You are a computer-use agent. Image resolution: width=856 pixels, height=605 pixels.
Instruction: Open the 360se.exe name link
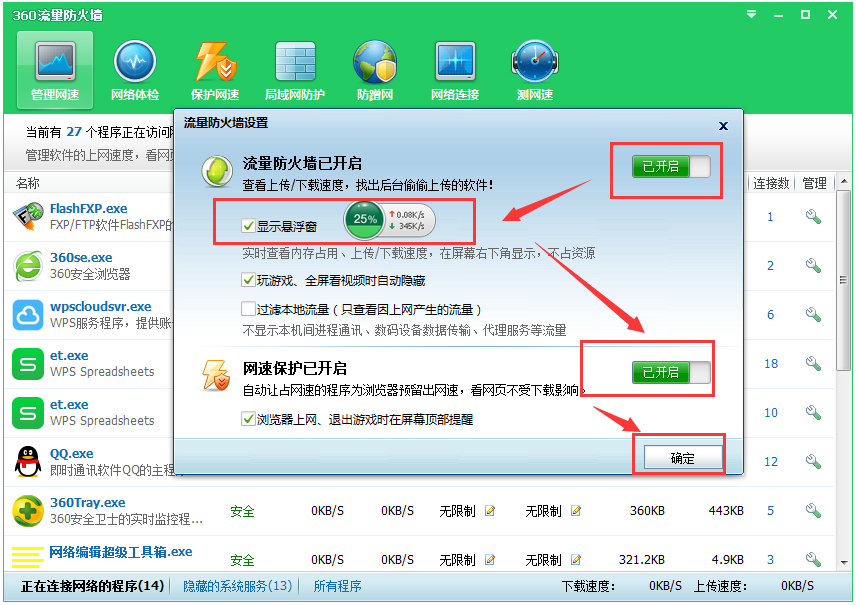point(81,257)
